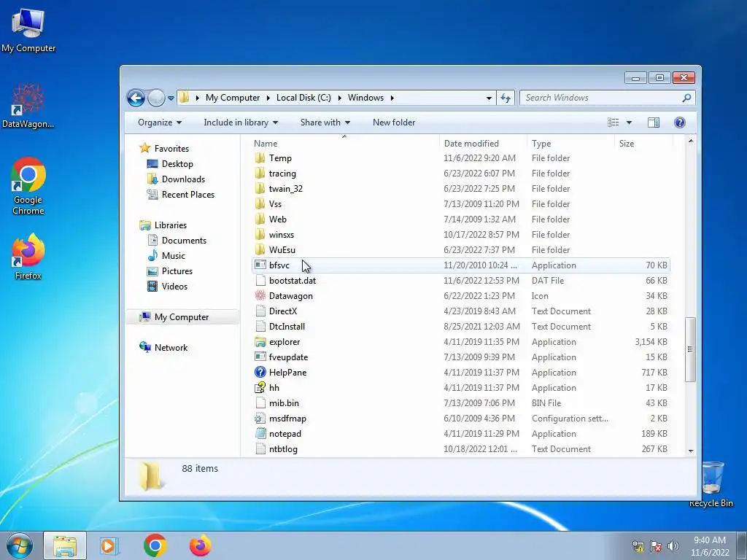Click the Help question mark icon
The height and width of the screenshot is (560, 747).
(679, 122)
